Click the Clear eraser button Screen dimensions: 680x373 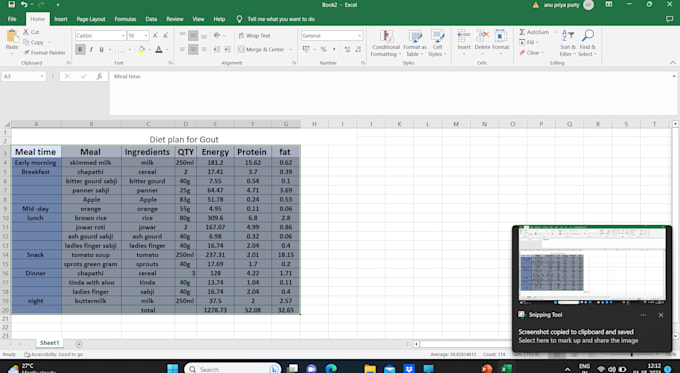530,52
